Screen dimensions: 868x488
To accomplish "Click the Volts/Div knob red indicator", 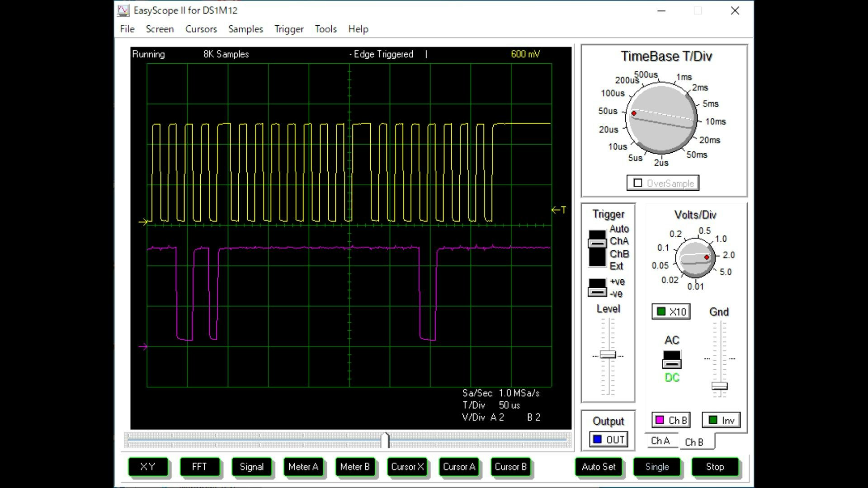I will (x=707, y=258).
